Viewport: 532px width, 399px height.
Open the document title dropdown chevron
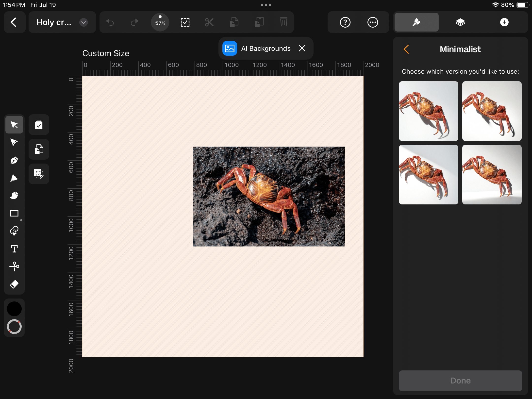(x=83, y=22)
